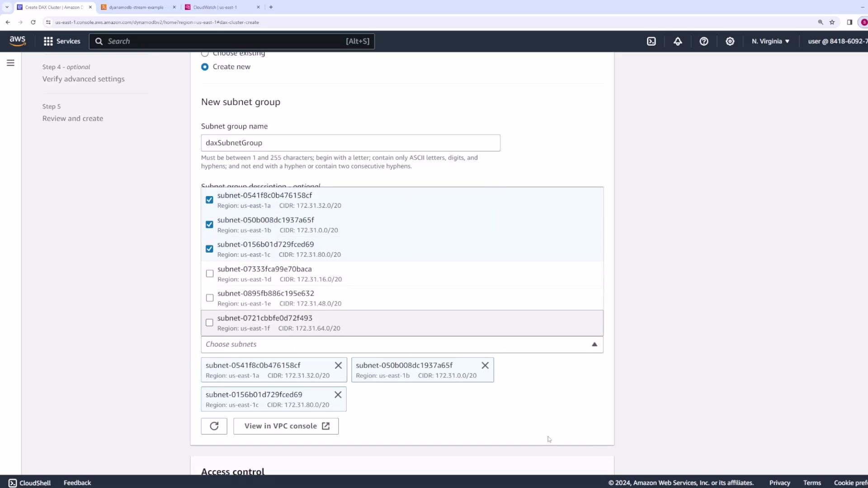Select the Choose existing radio button

coord(205,53)
